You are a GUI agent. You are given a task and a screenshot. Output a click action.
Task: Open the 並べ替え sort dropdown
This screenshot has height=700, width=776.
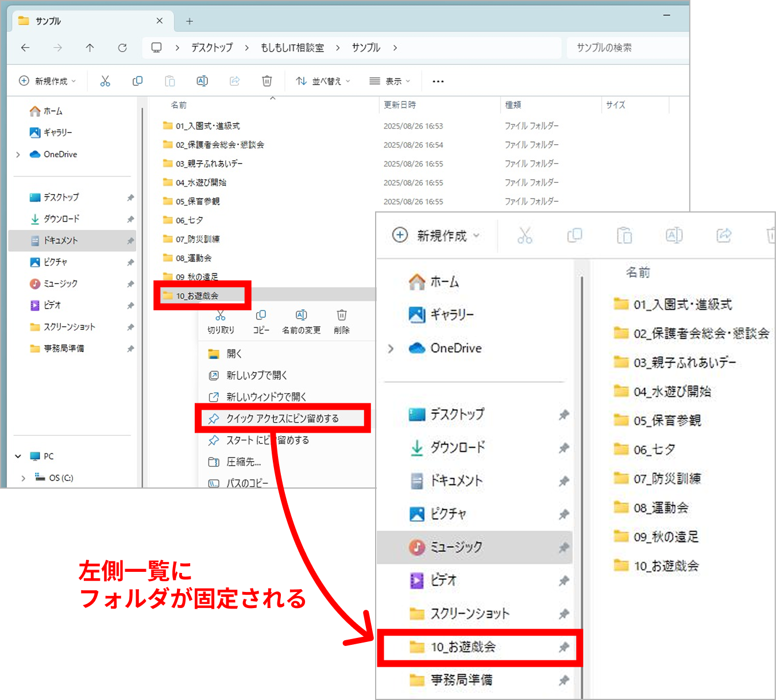pos(323,81)
